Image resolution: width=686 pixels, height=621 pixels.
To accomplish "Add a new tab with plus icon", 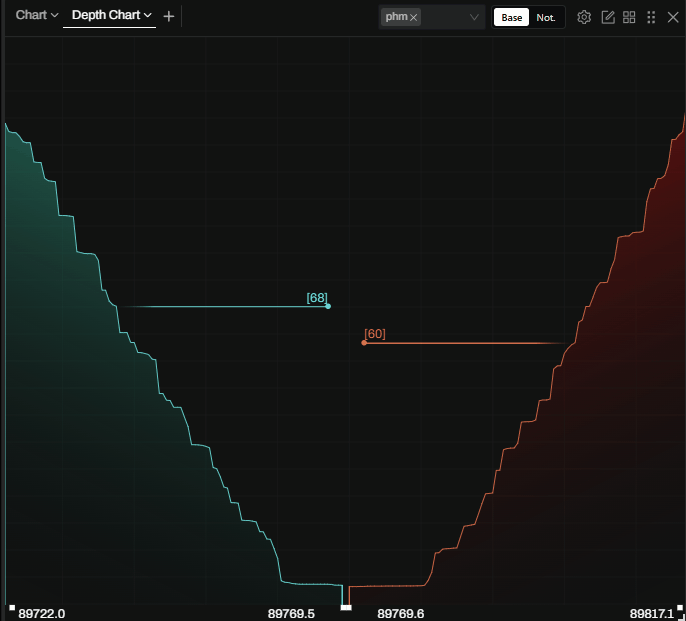I will click(168, 17).
